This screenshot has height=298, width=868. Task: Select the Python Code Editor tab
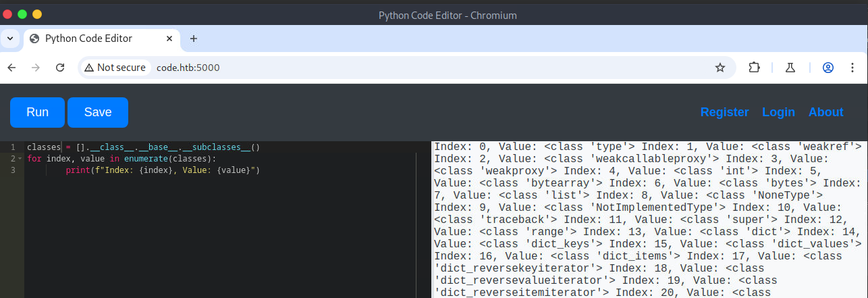(x=101, y=39)
